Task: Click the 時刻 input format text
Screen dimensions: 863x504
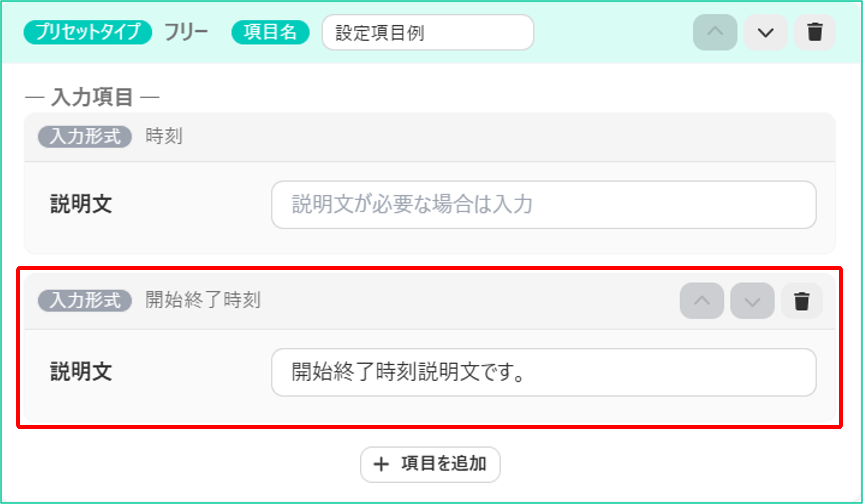Action: click(x=164, y=136)
